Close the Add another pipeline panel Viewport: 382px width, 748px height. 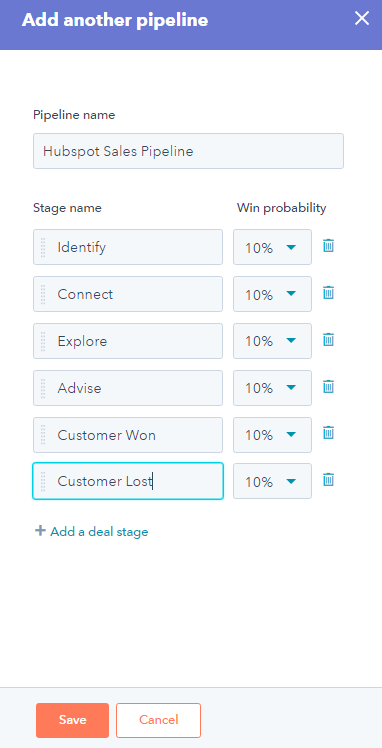362,19
